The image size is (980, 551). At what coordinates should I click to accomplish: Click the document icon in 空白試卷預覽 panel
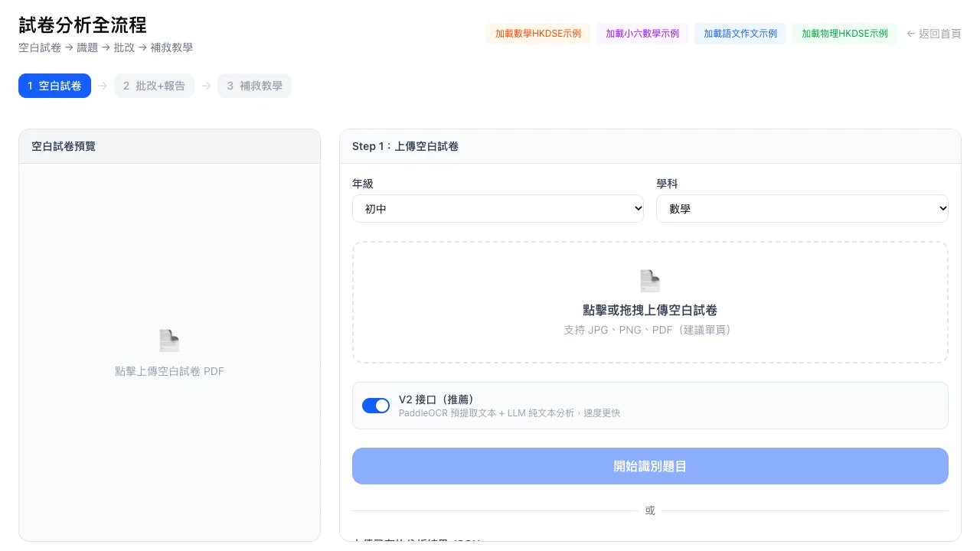(169, 341)
